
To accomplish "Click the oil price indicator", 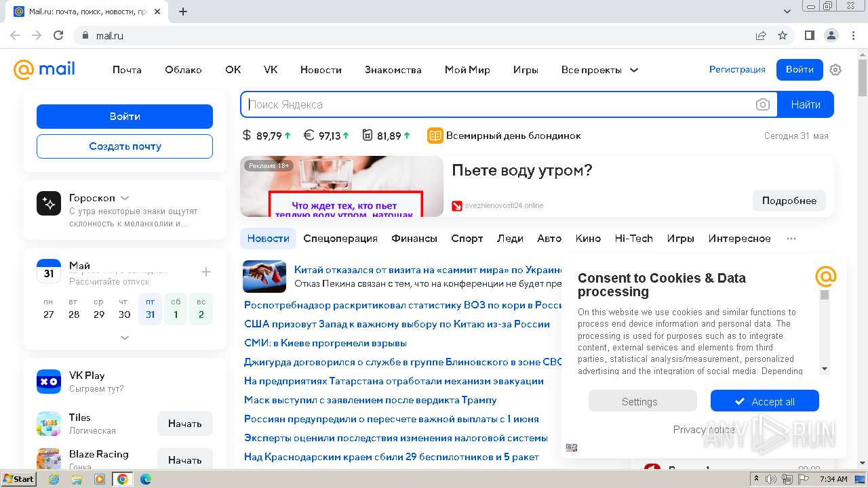I will pyautogui.click(x=387, y=136).
